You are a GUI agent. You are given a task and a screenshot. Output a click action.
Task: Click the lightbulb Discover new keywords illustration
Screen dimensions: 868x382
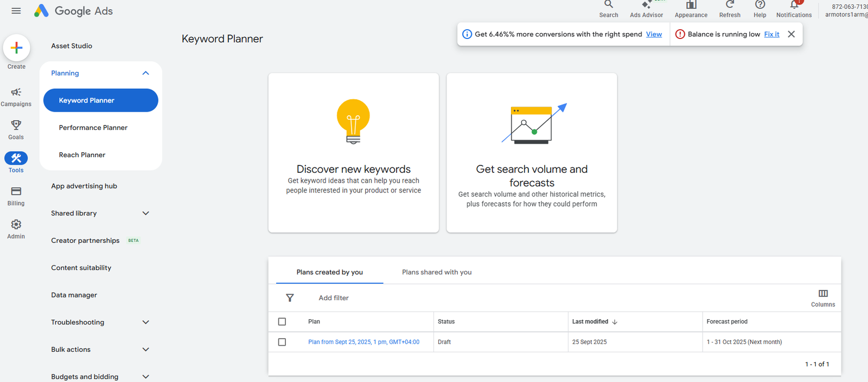coord(353,121)
